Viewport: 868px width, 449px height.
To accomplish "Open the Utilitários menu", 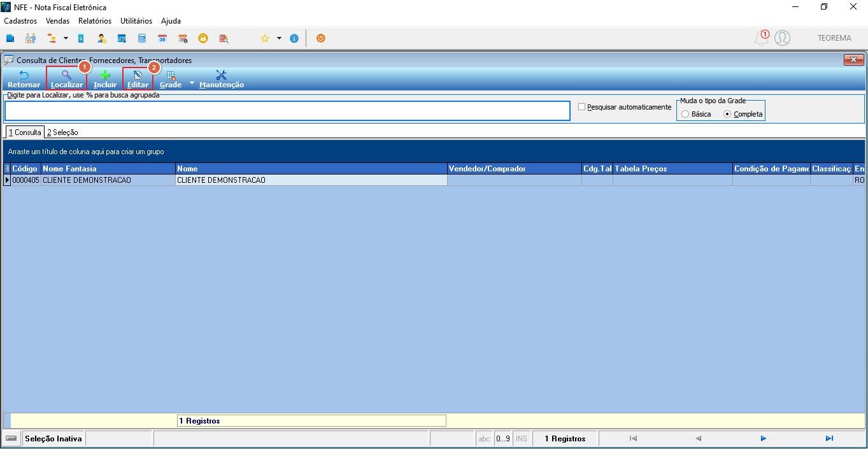I will pos(136,21).
